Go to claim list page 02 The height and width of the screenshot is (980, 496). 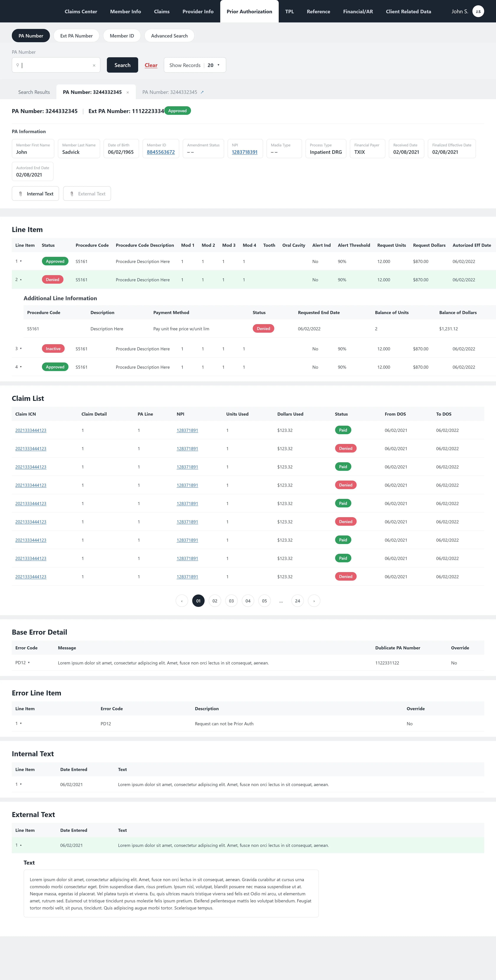click(215, 601)
